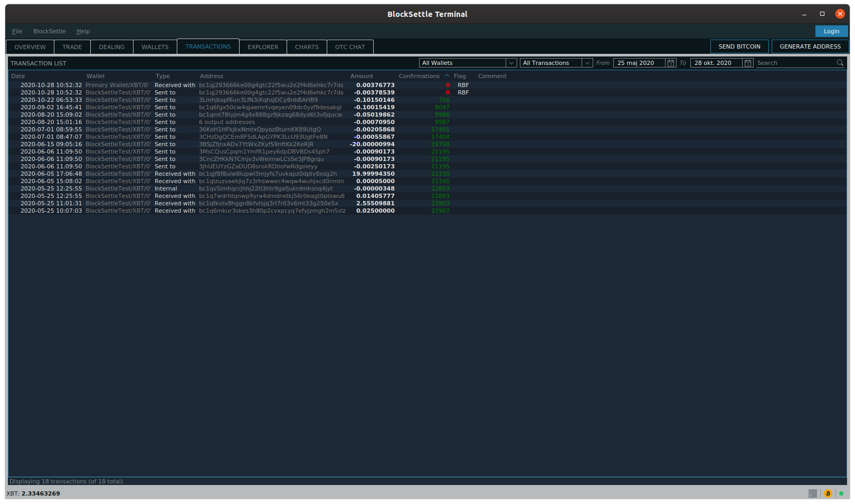Open the Help menu

coord(83,31)
